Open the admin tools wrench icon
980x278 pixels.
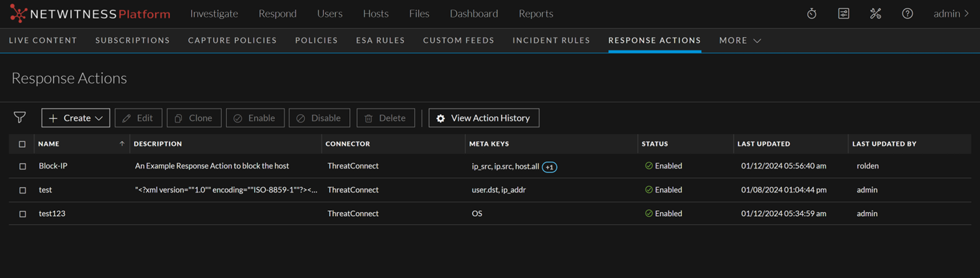click(875, 14)
